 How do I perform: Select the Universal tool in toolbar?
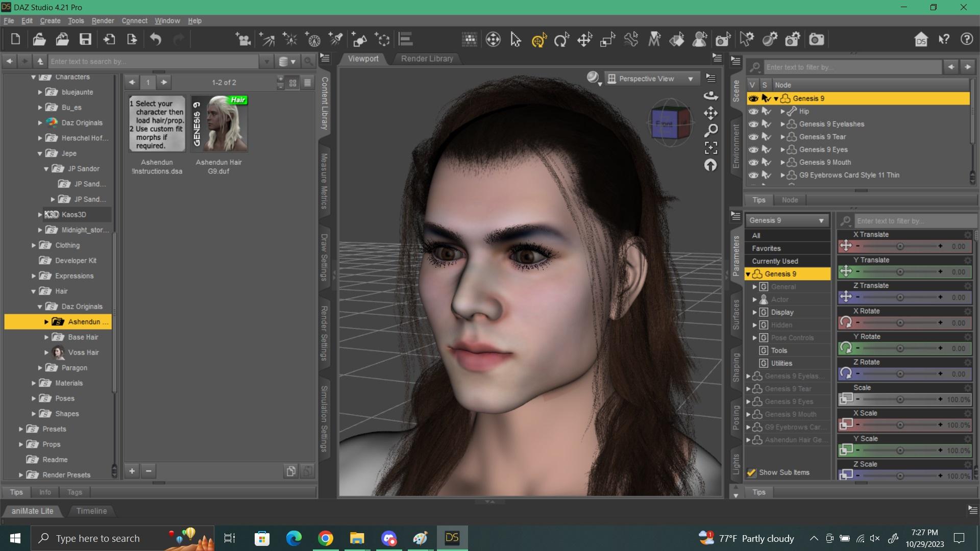[539, 39]
